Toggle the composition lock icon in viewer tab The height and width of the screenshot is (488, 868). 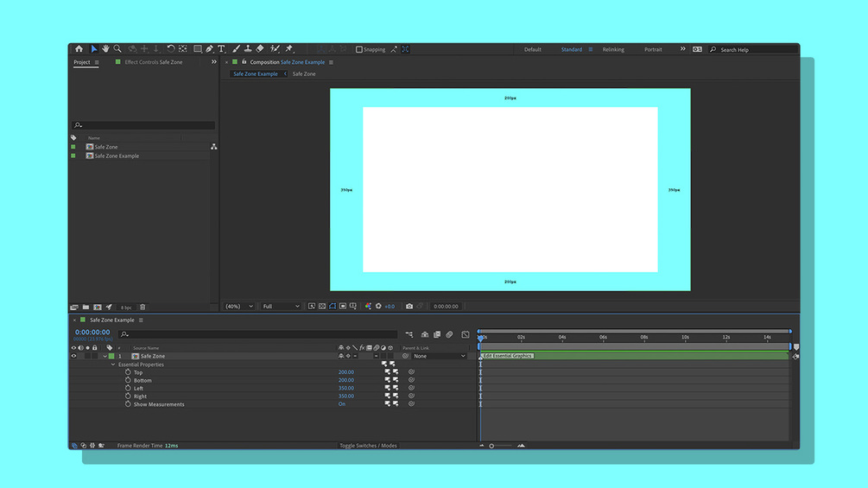pyautogui.click(x=244, y=62)
